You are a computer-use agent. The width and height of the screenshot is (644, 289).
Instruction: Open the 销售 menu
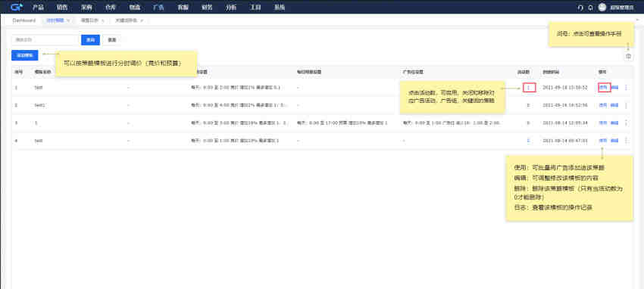pos(62,7)
